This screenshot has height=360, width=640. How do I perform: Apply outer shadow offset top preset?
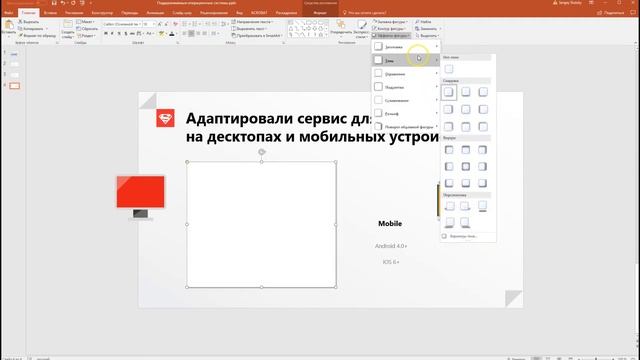[x=466, y=127]
